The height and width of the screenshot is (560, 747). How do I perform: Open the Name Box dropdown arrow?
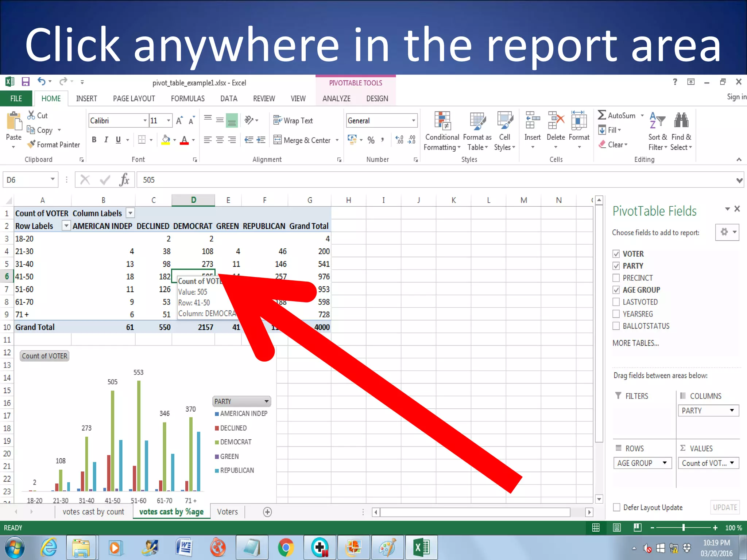coord(53,179)
